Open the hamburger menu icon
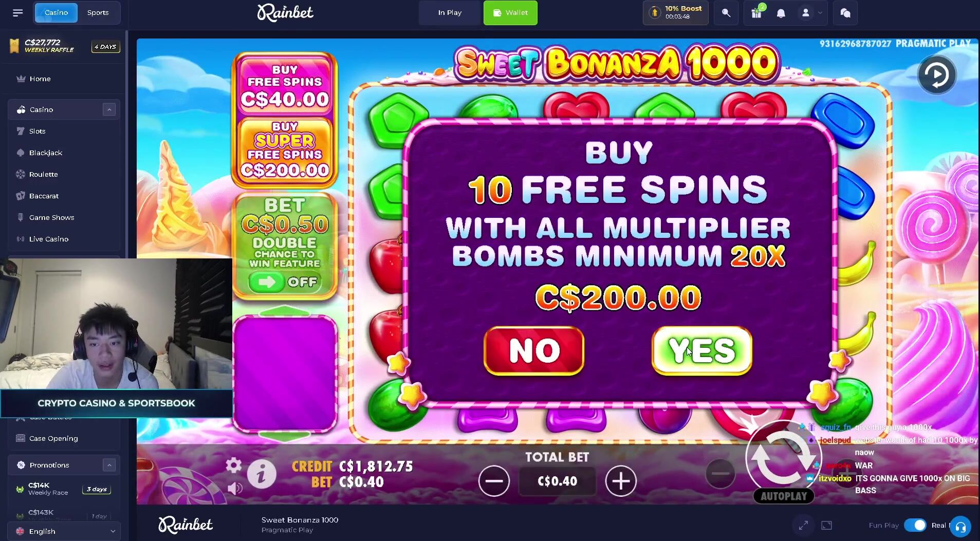The width and height of the screenshot is (980, 541). tap(18, 13)
